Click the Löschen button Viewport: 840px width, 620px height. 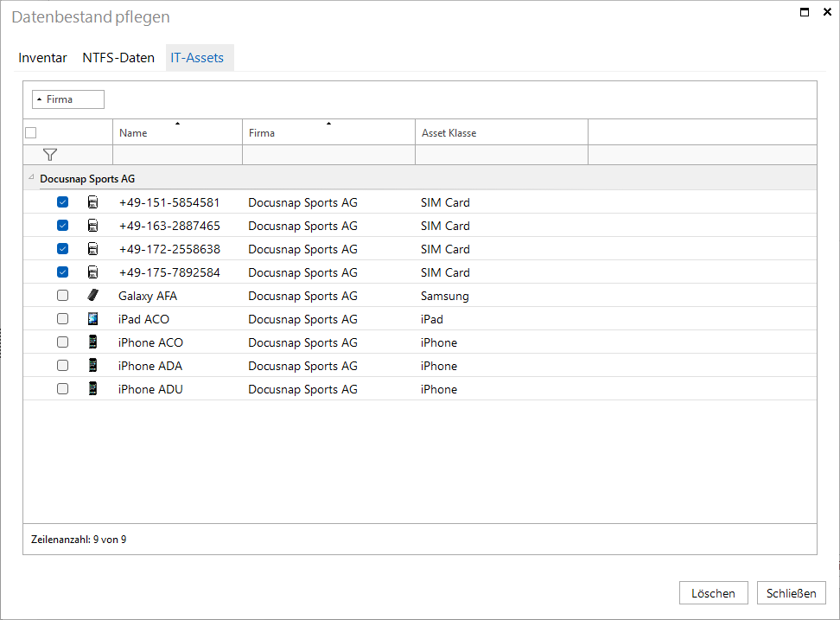tap(713, 593)
